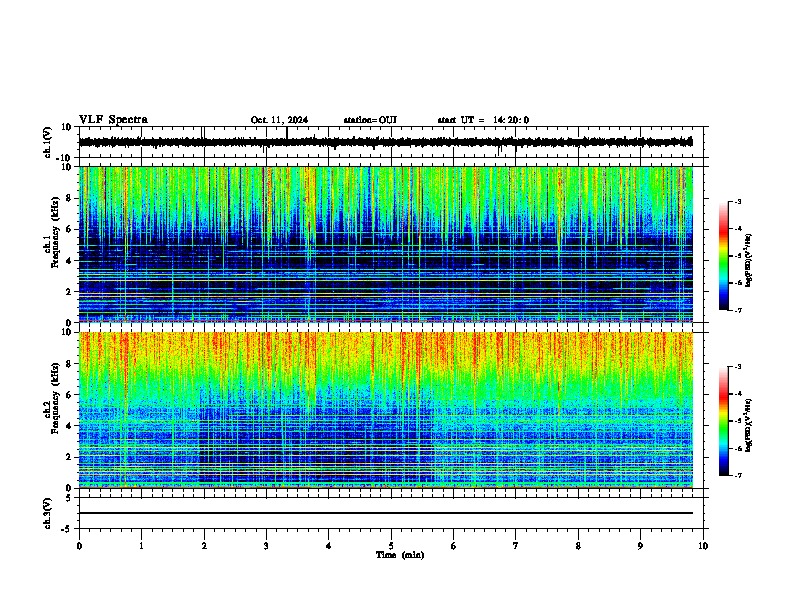This screenshot has height=612, width=792.
Task: Click the "-7" label on ch.1 colorbar
Action: point(737,310)
